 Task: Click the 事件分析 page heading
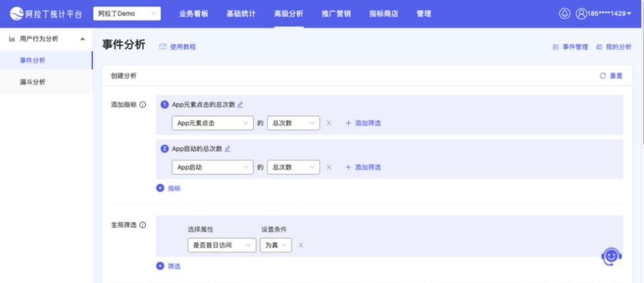tap(123, 45)
